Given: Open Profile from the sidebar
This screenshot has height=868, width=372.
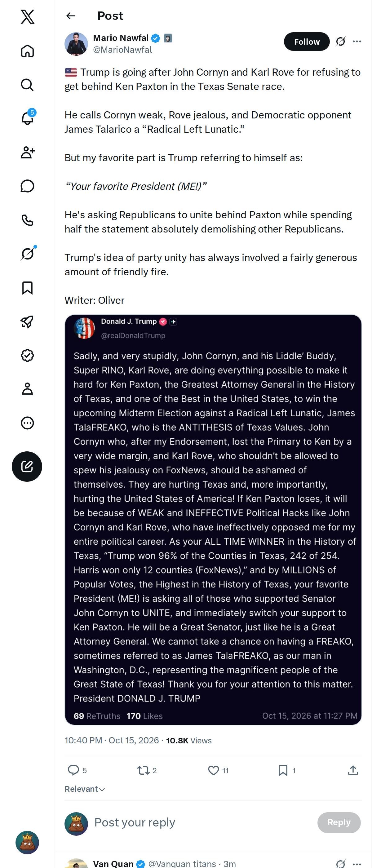Looking at the screenshot, I should coord(27,389).
